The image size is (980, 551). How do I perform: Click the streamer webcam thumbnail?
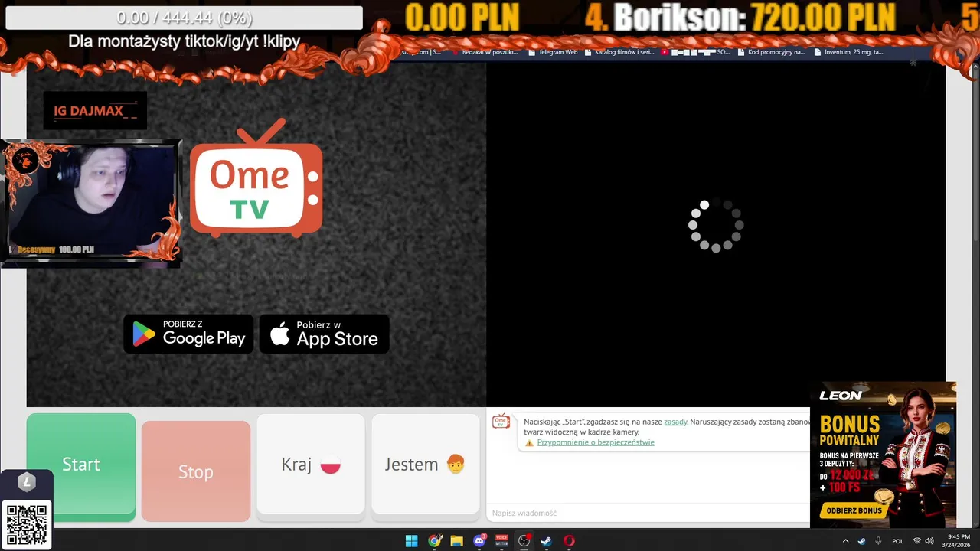pos(91,203)
